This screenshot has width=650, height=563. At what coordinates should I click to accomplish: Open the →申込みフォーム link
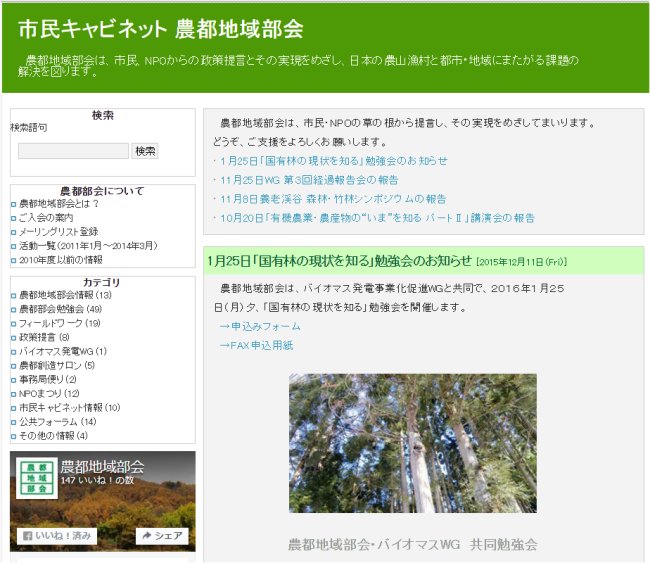pos(259,327)
